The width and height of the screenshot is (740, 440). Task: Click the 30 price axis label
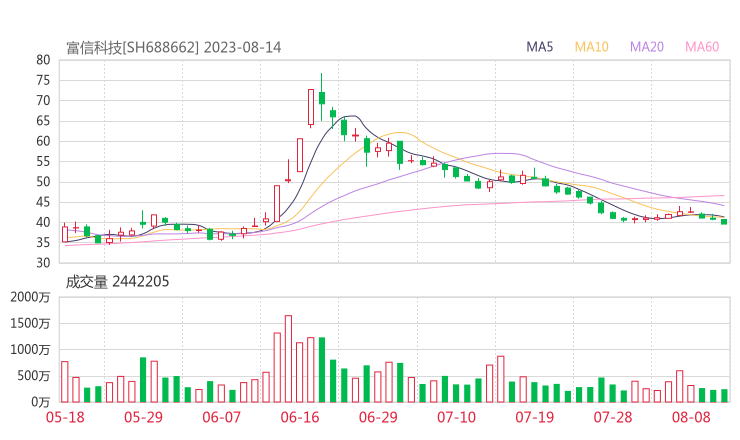pos(43,263)
